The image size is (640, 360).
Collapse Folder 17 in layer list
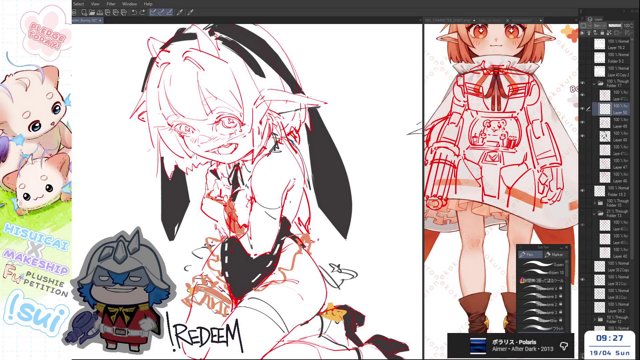point(594,84)
